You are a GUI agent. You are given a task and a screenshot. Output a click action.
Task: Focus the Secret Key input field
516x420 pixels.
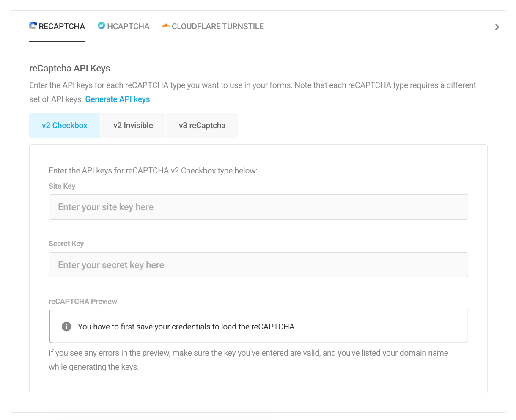(258, 265)
